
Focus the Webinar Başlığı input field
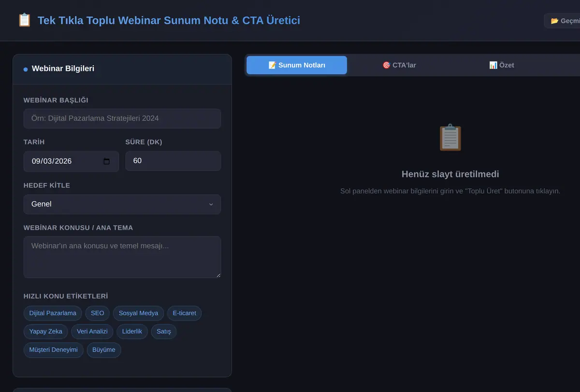[x=122, y=118]
